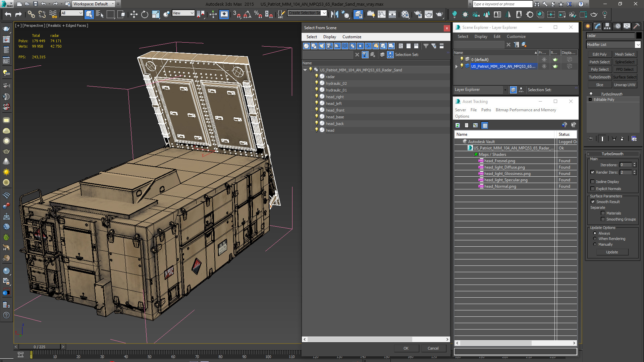Open Edit menu in Scene Explorer
Image resolution: width=644 pixels, height=362 pixels.
497,37
